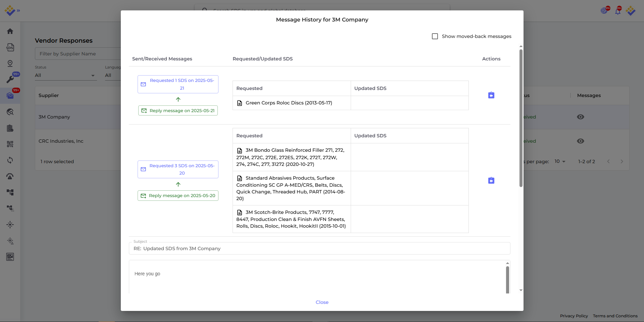This screenshot has width=644, height=322.
Task: Click the sun-burst hub with user icon
Action: [x=10, y=241]
